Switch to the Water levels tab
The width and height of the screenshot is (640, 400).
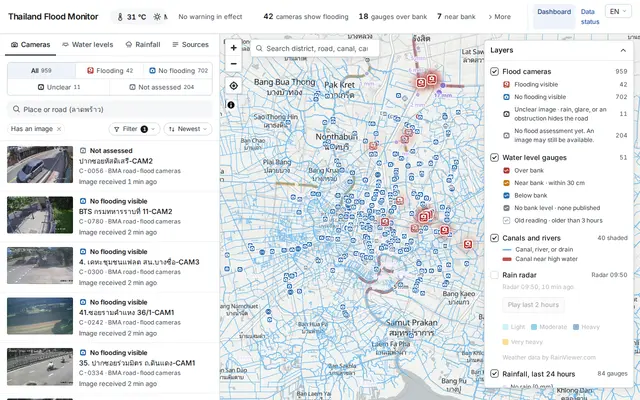(x=88, y=44)
